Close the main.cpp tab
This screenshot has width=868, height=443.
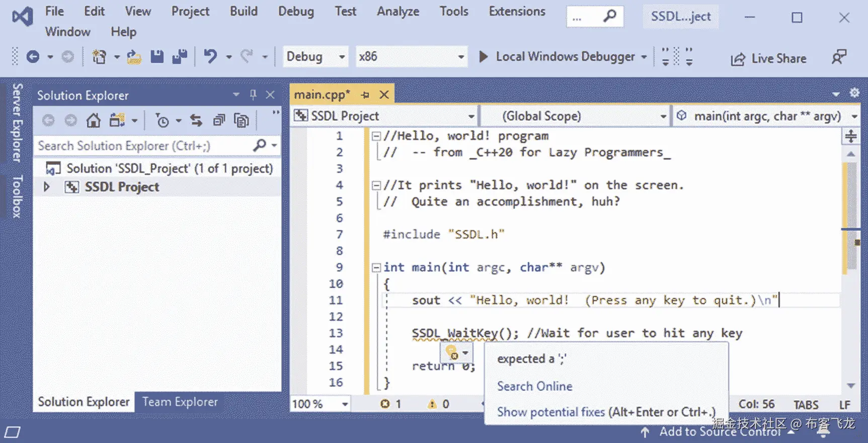click(x=384, y=95)
